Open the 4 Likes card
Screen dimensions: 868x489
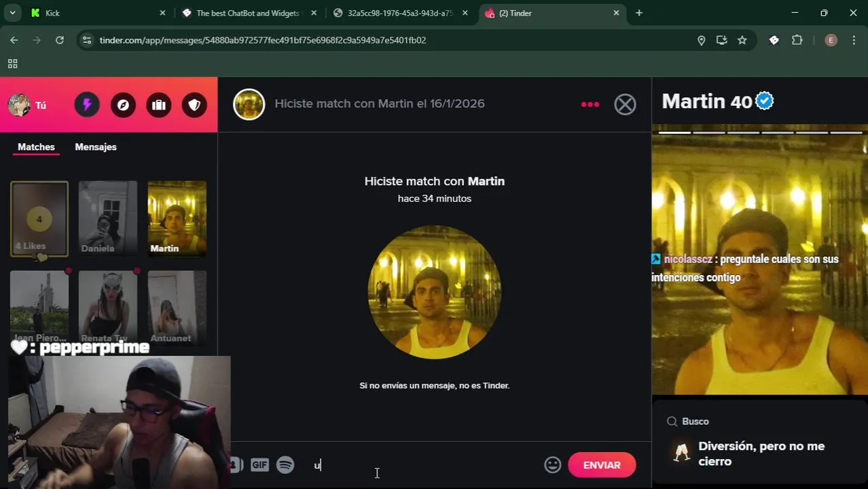point(39,219)
